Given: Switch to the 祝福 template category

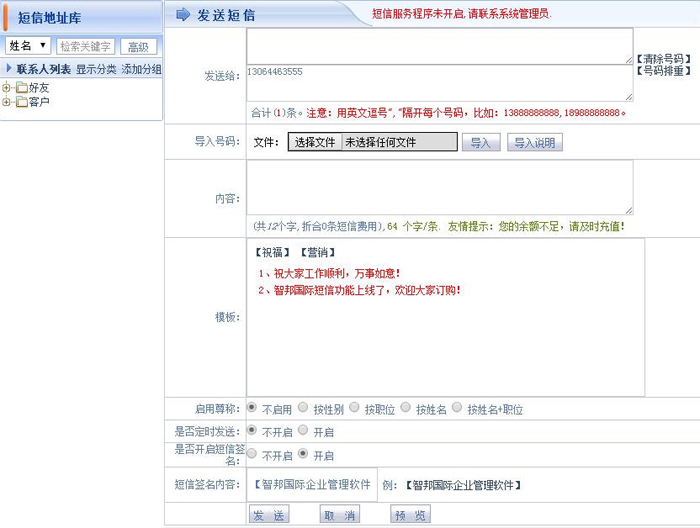Looking at the screenshot, I should click(272, 252).
